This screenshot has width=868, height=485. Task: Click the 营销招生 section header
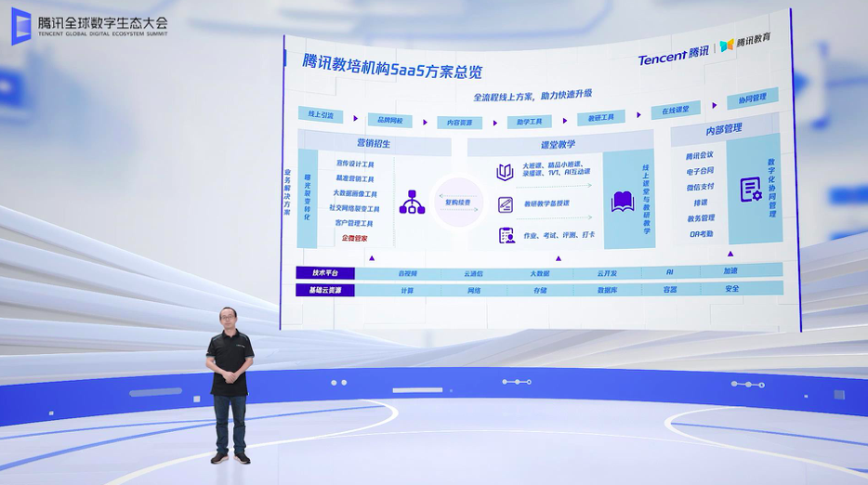click(374, 144)
